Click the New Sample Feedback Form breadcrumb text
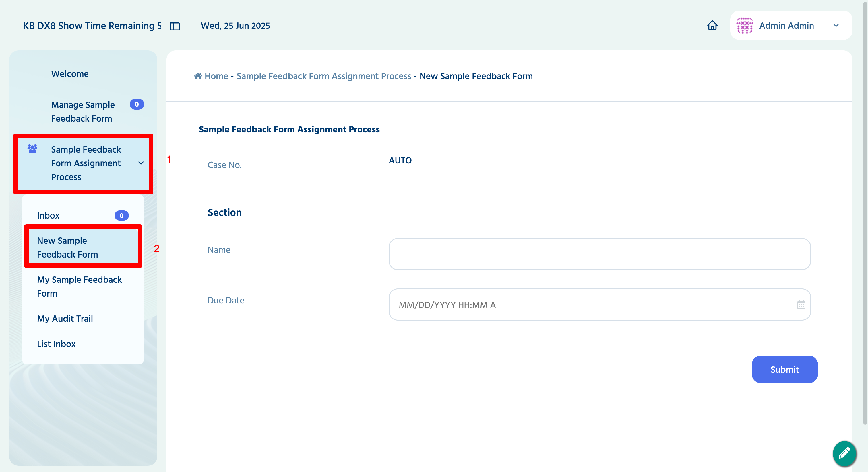Viewport: 868px width, 472px height. [x=476, y=76]
